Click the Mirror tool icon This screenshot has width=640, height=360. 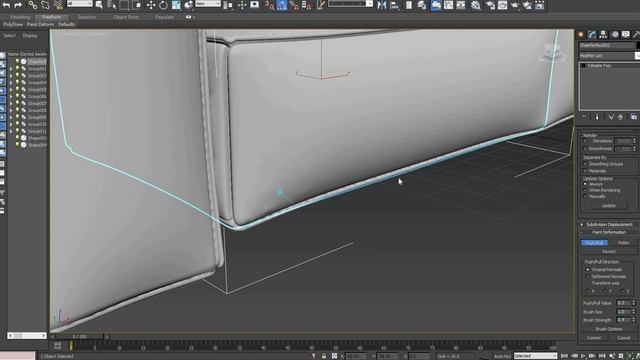tap(382, 5)
